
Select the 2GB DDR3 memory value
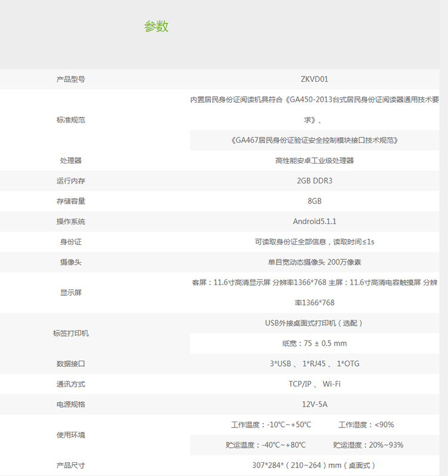coord(314,181)
